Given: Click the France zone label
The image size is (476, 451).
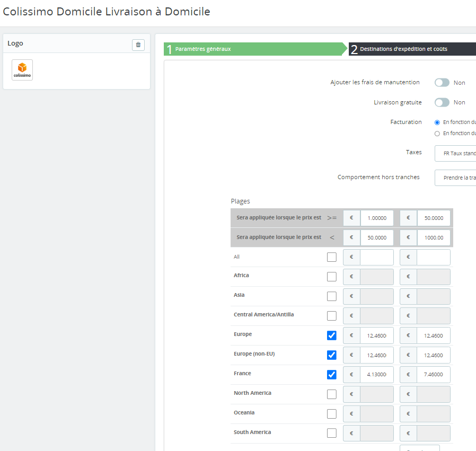Looking at the screenshot, I should (x=242, y=373).
